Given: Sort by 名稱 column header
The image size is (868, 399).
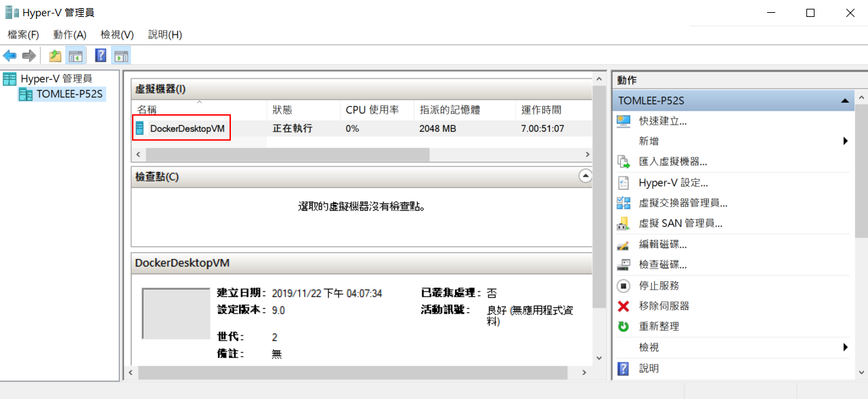Looking at the screenshot, I should 199,110.
